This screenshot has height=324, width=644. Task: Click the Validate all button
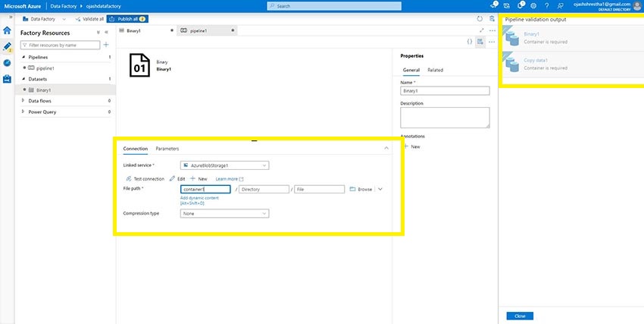[x=90, y=19]
